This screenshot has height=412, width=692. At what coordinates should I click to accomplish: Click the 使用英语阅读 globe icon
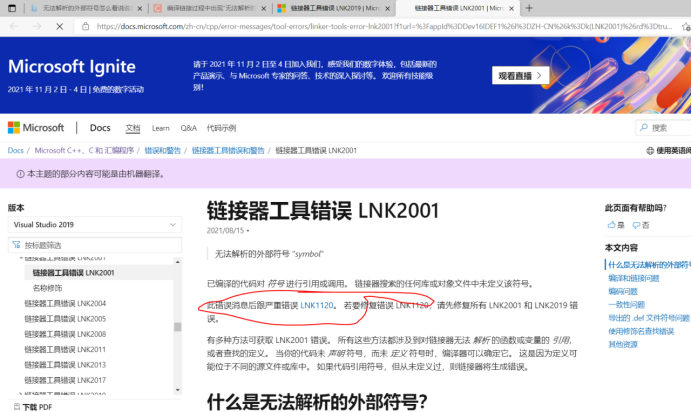pos(650,150)
